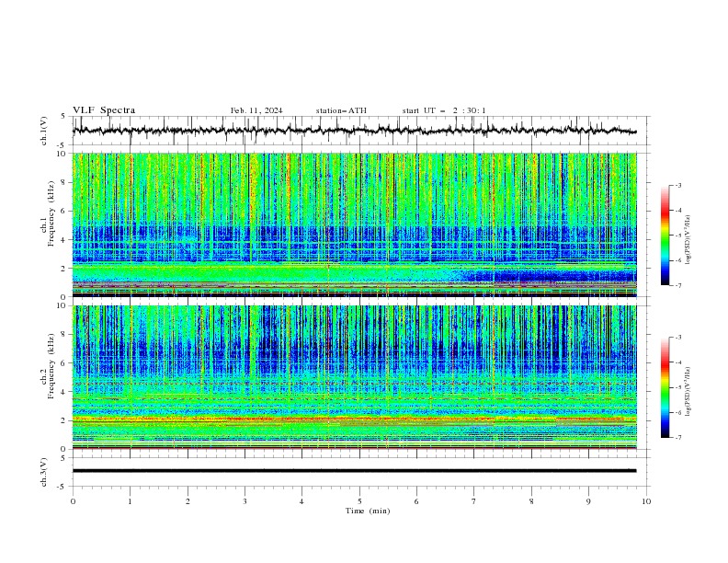This screenshot has height=563, width=728.
Task: Select the "start UT = 2 :30: 1" text
Action: 444,110
